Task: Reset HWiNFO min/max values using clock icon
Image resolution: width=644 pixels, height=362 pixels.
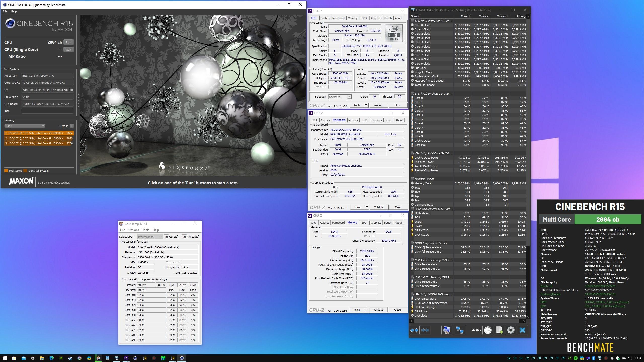Action: (x=488, y=330)
